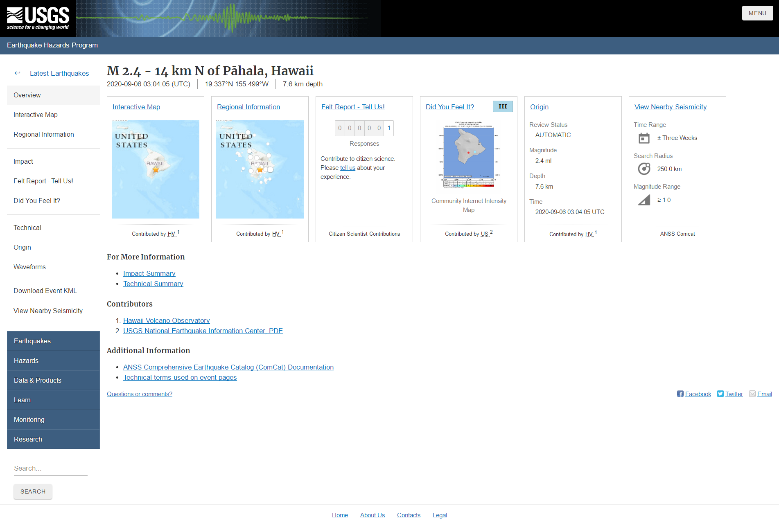Open the Data & Products section
Viewport: 779px width, 532px height.
pos(38,380)
